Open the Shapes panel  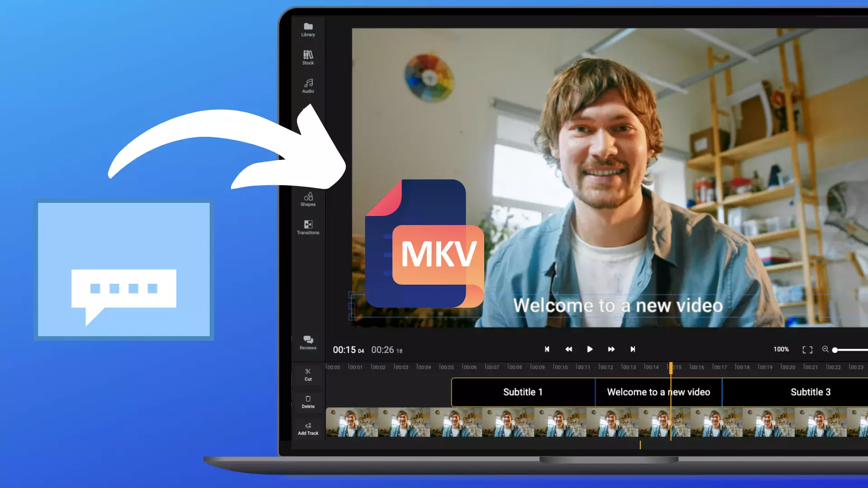308,199
